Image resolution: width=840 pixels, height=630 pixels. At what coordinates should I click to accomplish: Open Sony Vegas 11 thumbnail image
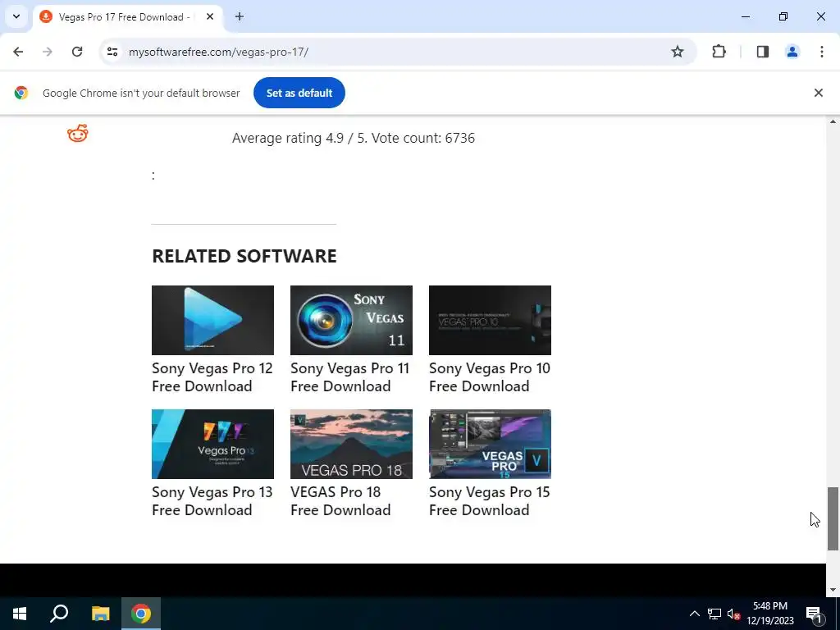351,321
